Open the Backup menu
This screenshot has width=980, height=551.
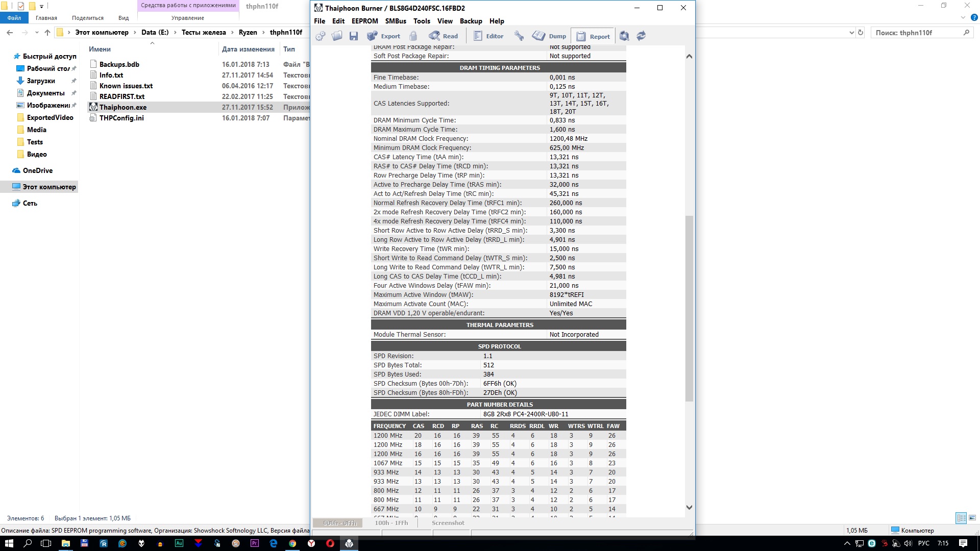point(471,21)
